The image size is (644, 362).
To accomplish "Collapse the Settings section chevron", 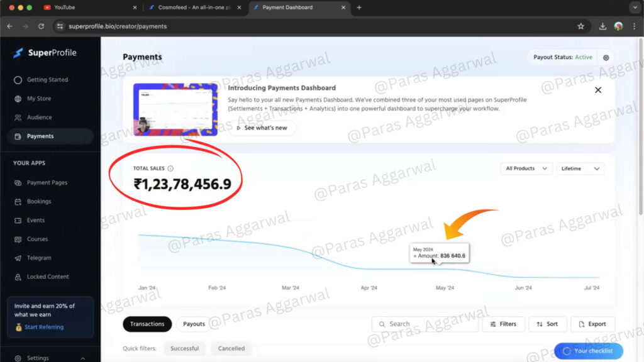I will (x=83, y=358).
